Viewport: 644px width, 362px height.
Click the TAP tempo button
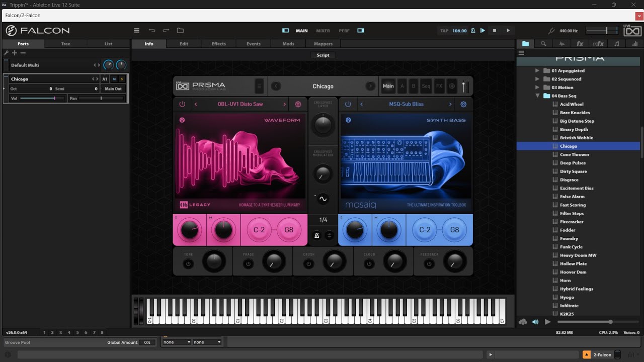[x=444, y=31]
